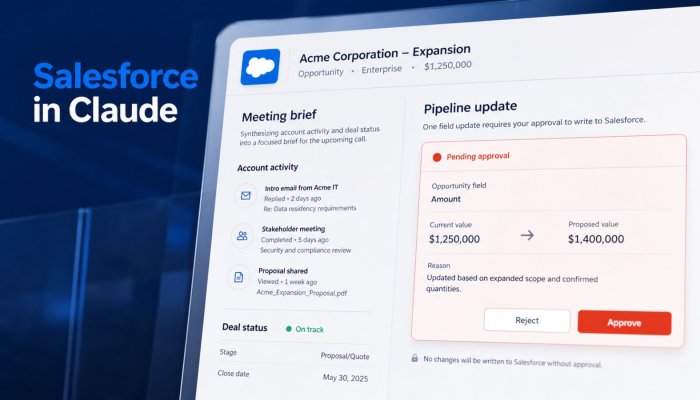Click the Opportunity label under the title
The image size is (700, 400).
click(321, 73)
